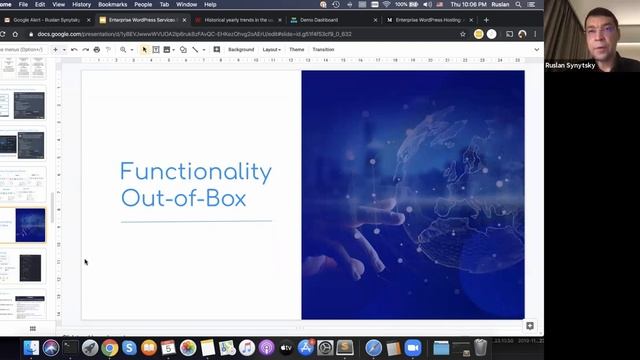Image resolution: width=640 pixels, height=360 pixels.
Task: Click the Theme button
Action: tap(297, 49)
